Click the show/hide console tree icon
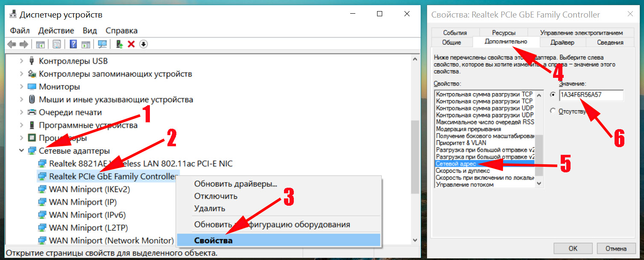Screen dimensions: 644x260 41,44
